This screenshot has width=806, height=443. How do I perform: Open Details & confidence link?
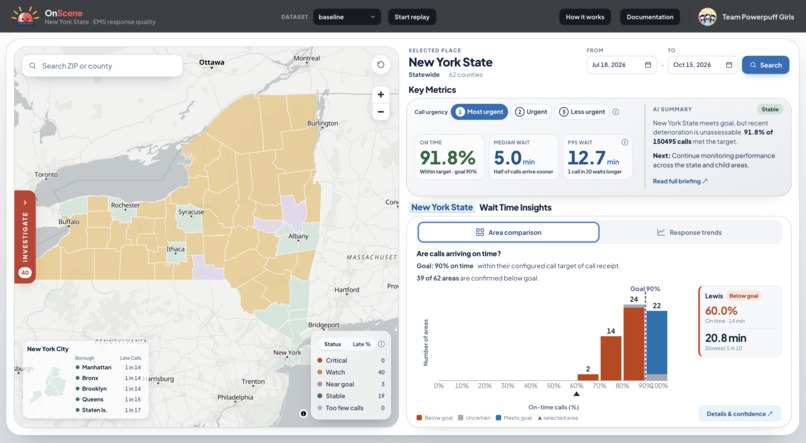tap(739, 414)
